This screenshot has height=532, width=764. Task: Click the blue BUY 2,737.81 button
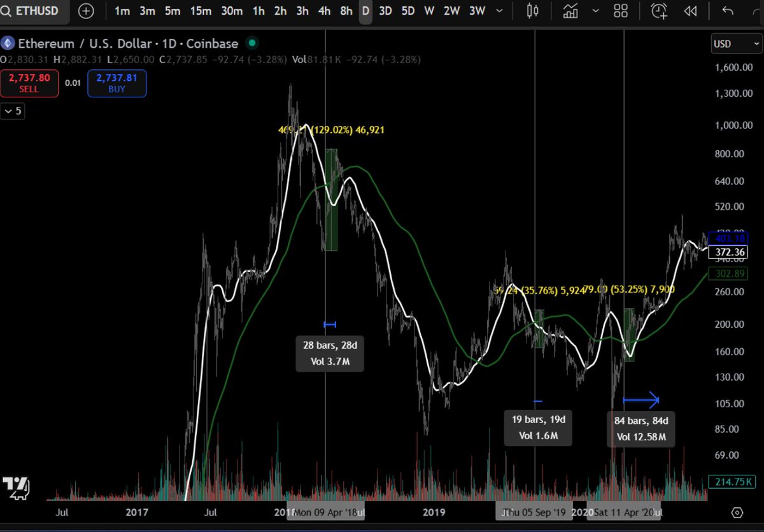(117, 83)
